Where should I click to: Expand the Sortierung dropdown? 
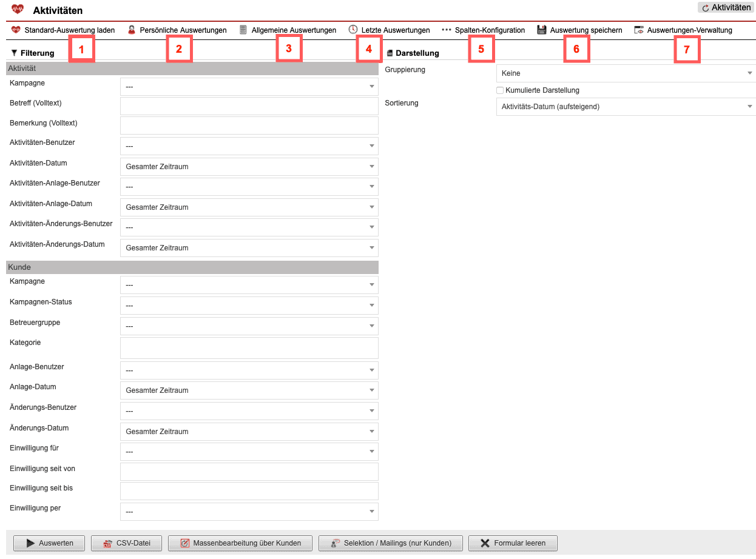pos(626,107)
